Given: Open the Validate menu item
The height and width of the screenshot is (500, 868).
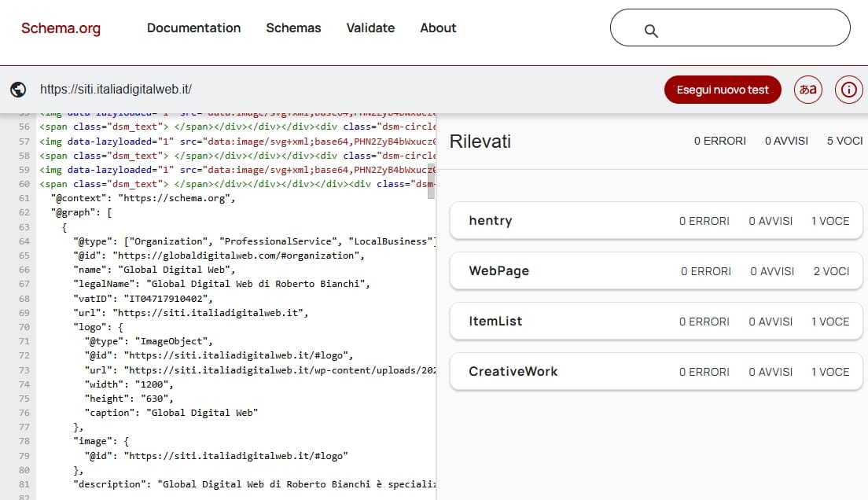Looking at the screenshot, I should click(370, 28).
